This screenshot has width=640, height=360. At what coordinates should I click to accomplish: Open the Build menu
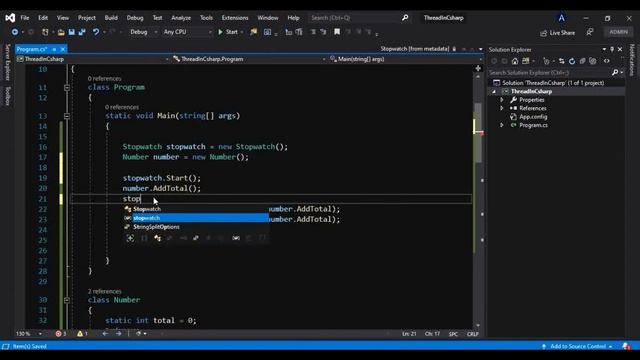click(111, 18)
